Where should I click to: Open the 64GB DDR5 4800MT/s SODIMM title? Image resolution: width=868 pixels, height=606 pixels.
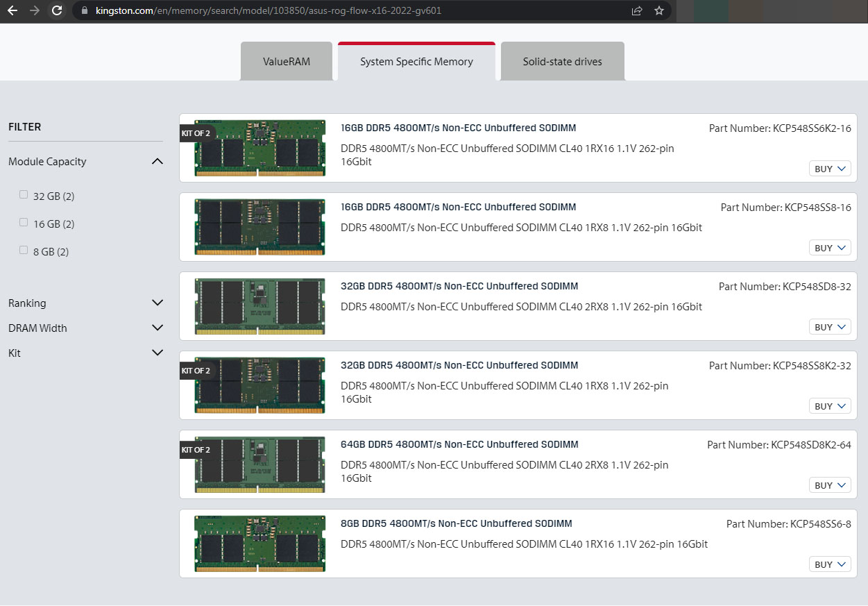459,445
